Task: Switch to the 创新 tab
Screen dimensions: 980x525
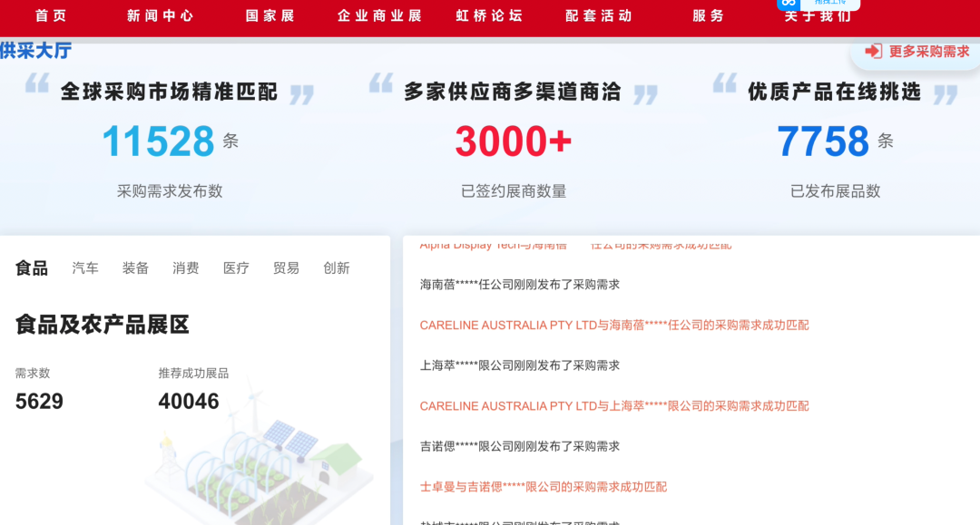Action: (x=337, y=268)
